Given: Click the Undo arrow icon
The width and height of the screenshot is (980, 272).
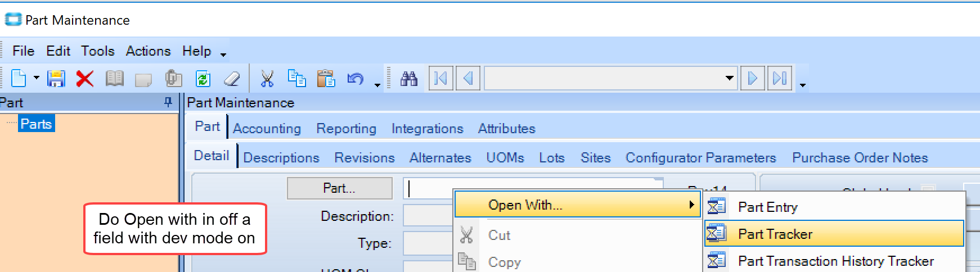Looking at the screenshot, I should click(x=355, y=79).
